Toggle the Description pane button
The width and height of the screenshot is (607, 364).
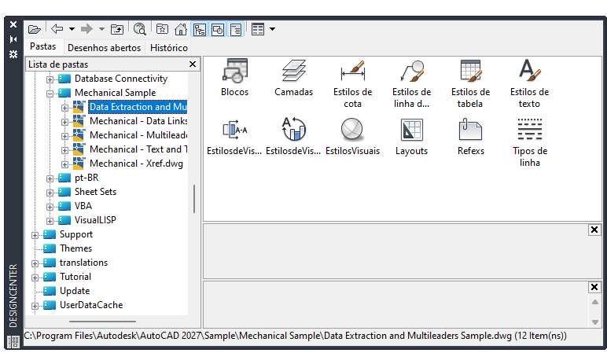(x=236, y=29)
